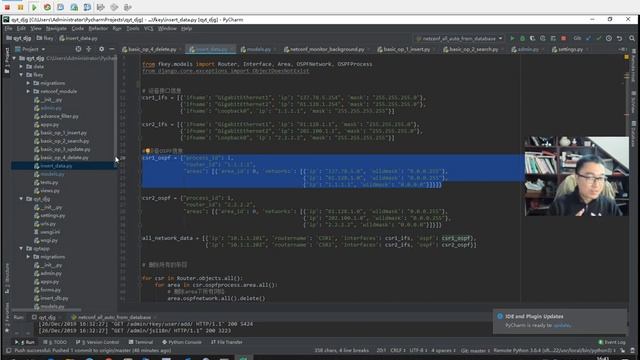This screenshot has width=640, height=360.
Task: Switch to the basic_op_4_delete.py editor tab
Action: 152,49
